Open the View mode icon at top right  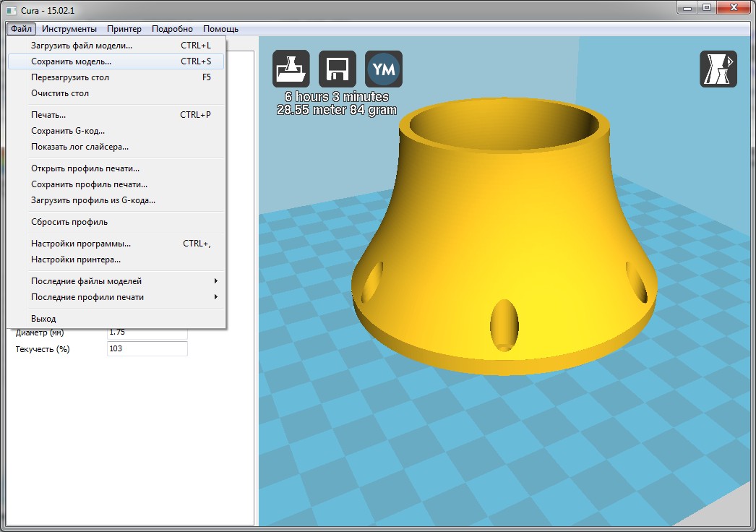[718, 69]
